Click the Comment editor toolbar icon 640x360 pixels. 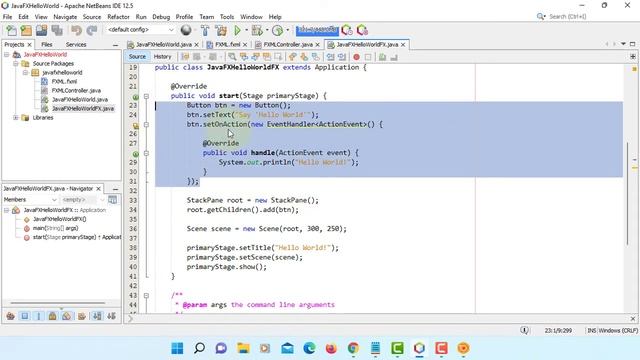click(x=382, y=57)
